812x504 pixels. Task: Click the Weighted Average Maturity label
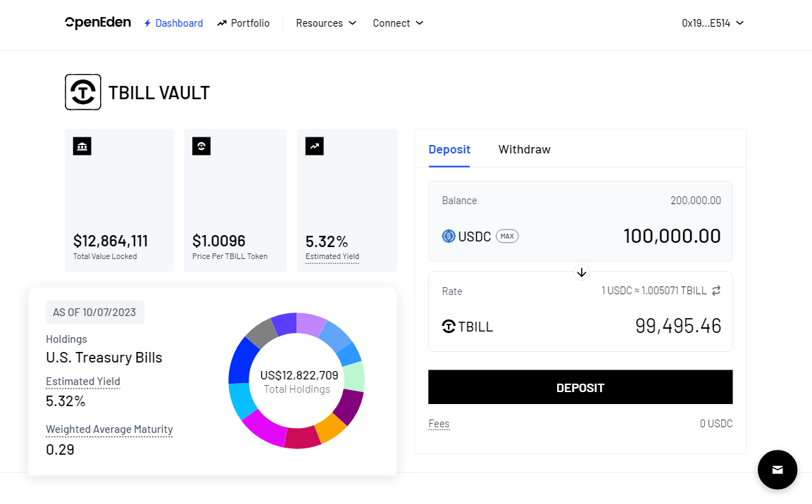pyautogui.click(x=109, y=429)
